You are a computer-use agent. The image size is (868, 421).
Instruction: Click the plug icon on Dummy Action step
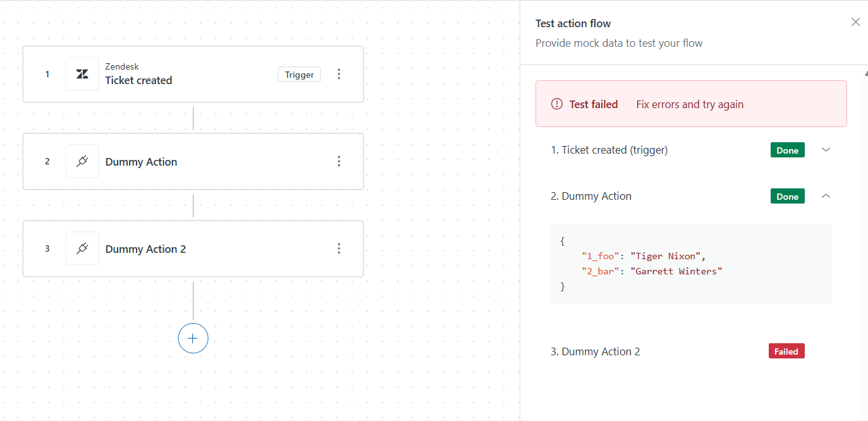point(82,162)
